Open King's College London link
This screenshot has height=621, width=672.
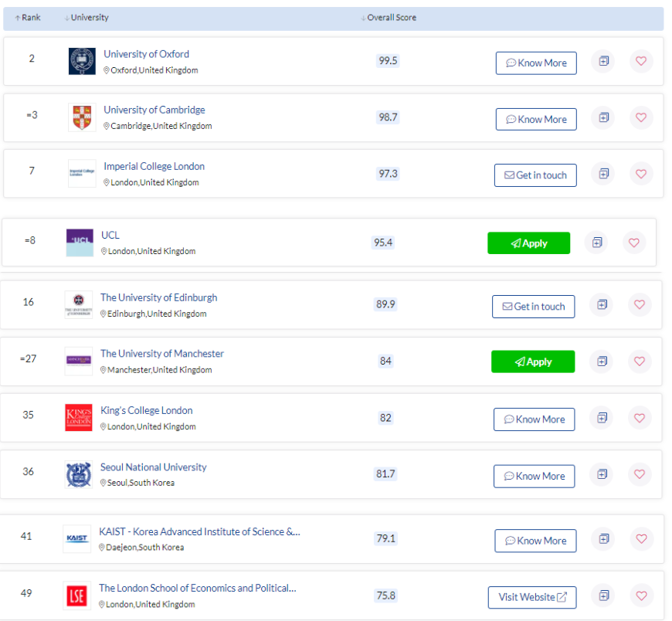click(x=147, y=410)
